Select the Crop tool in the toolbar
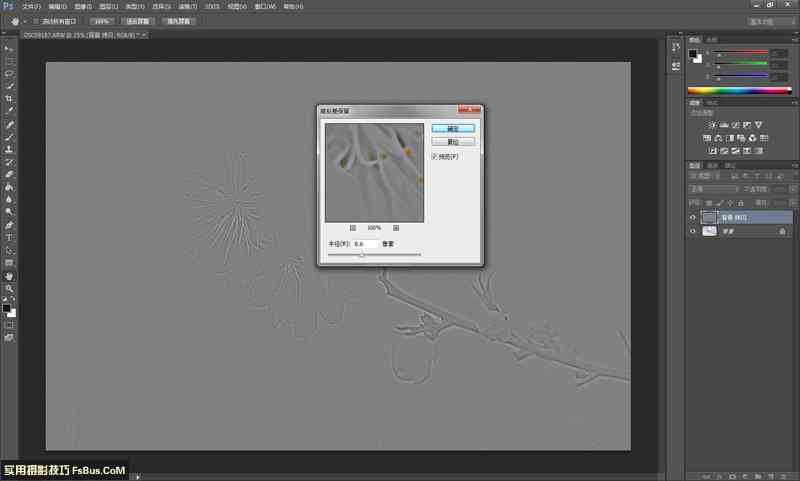This screenshot has height=481, width=800. point(9,99)
